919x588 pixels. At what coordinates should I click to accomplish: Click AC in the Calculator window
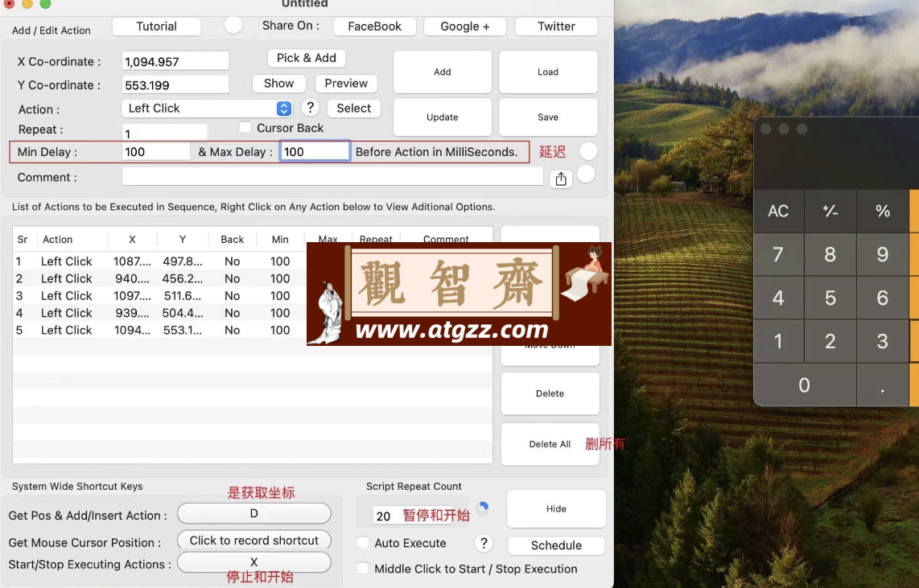click(x=778, y=211)
